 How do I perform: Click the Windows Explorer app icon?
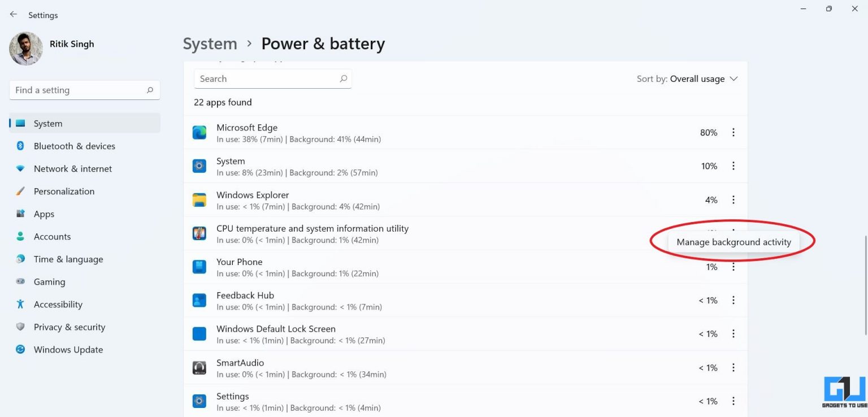pos(199,199)
